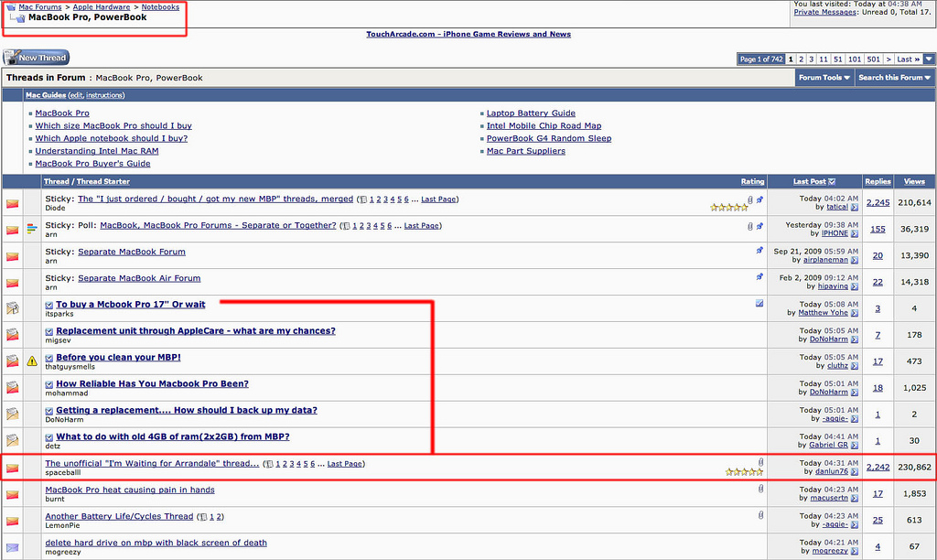This screenshot has height=560, width=937.
Task: Click go-to-last-post icon next to IPHONE
Action: (x=855, y=233)
